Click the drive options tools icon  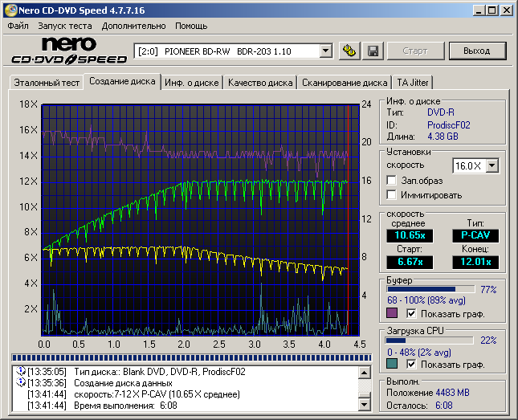click(349, 51)
